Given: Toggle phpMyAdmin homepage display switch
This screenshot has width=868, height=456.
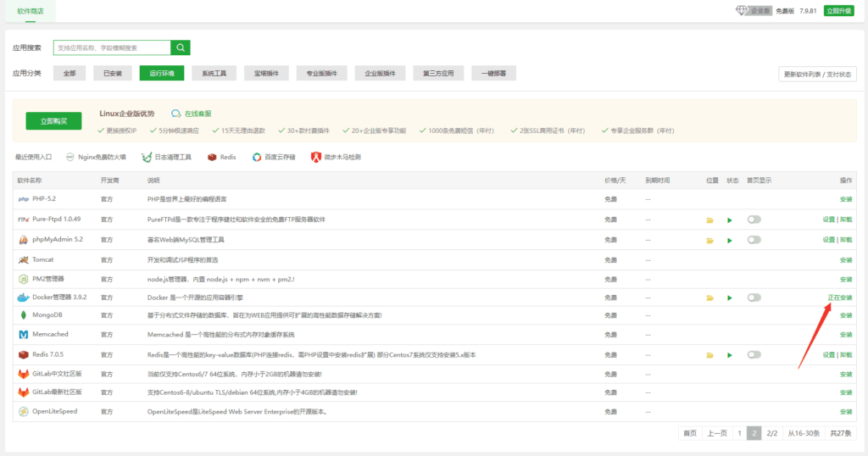Looking at the screenshot, I should (754, 240).
